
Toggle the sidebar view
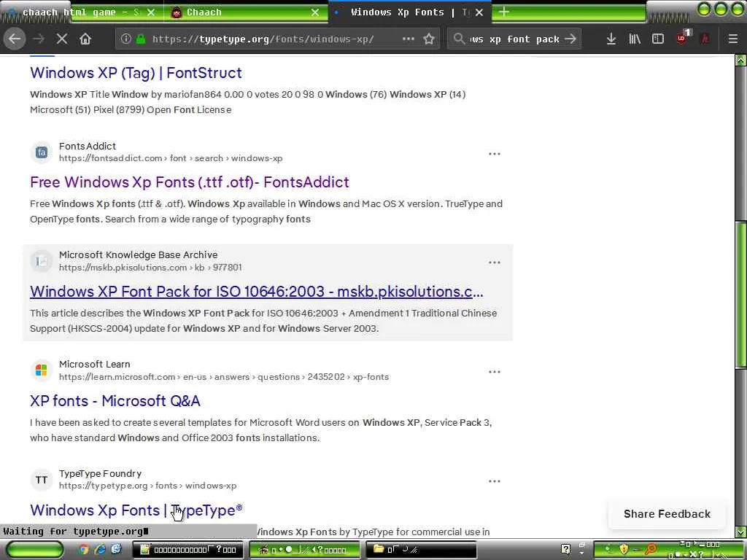pos(658,39)
